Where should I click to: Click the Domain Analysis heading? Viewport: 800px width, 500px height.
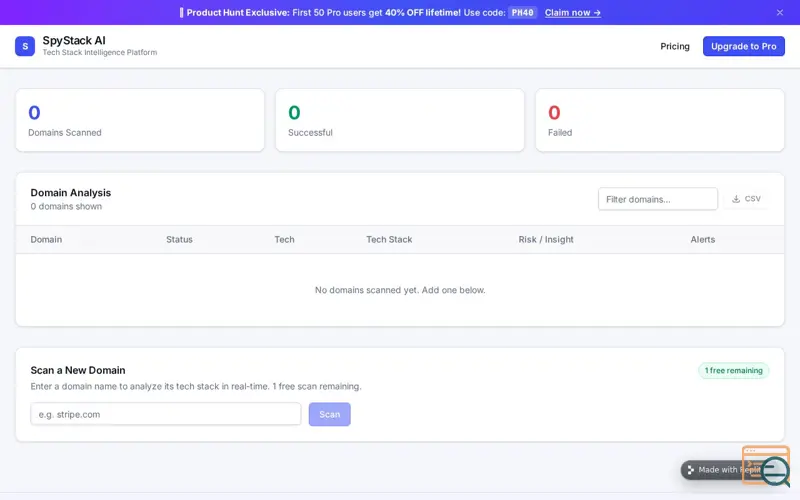tap(70, 193)
